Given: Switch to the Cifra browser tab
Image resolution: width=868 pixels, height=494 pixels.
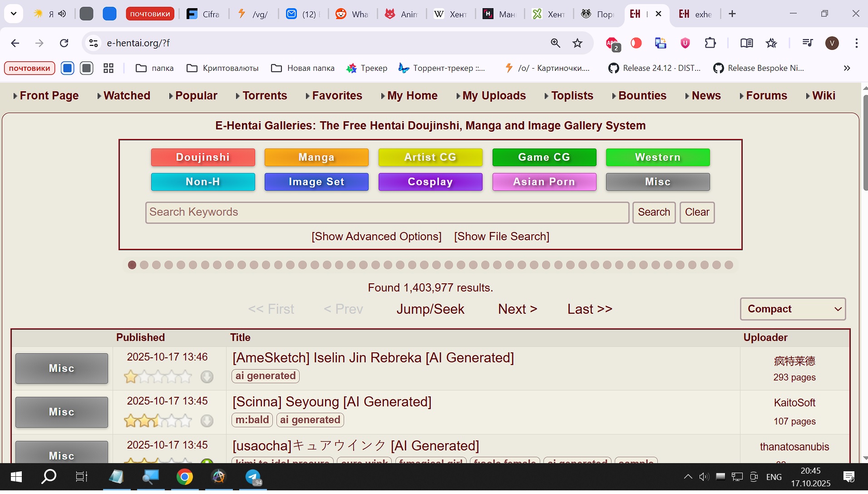Looking at the screenshot, I should point(203,14).
